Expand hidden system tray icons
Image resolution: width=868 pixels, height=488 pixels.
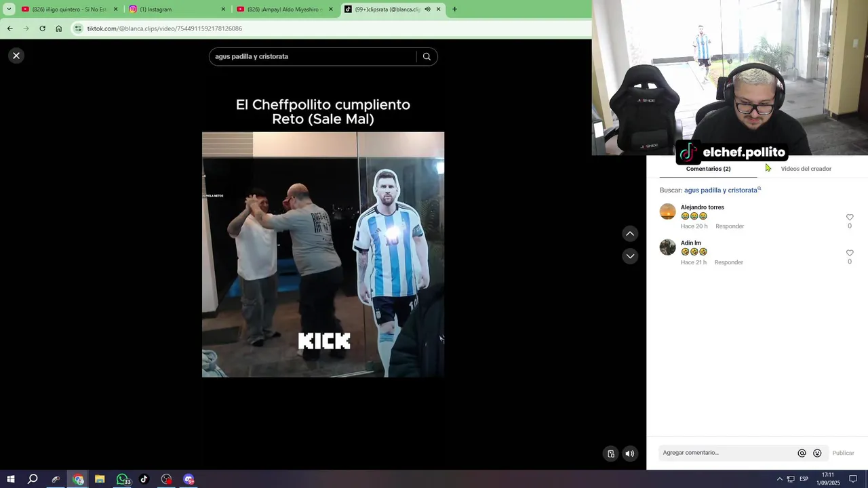tap(779, 479)
